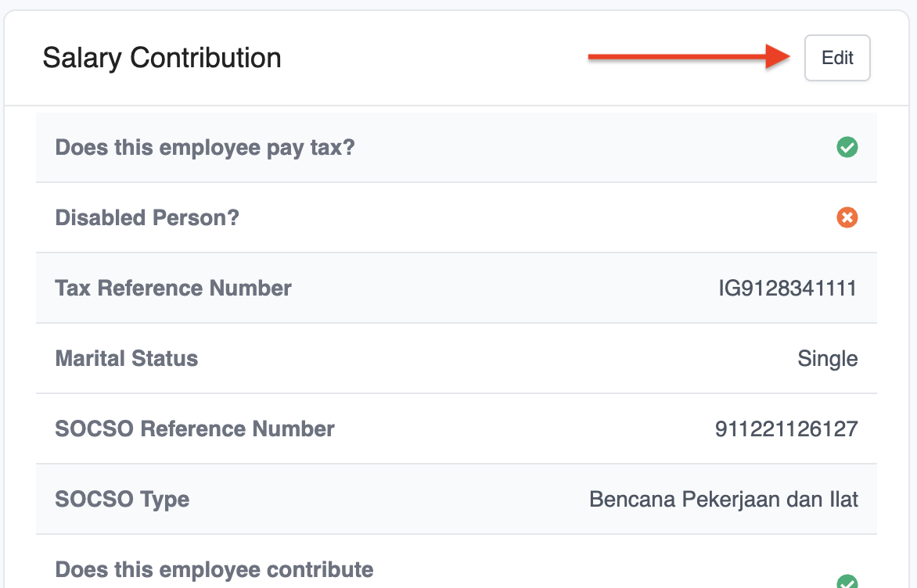Select the 'Disabled Person?' label
Screen dimensions: 917x588
[x=147, y=217]
